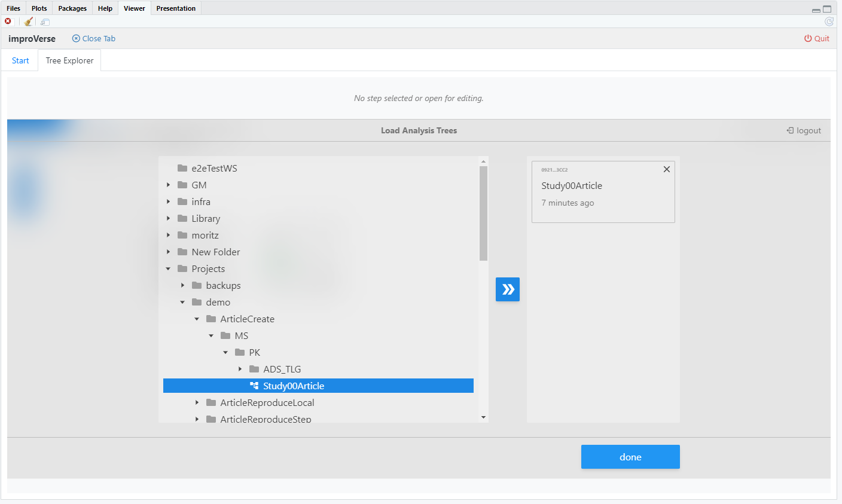This screenshot has width=842, height=504.
Task: Click the show in new window icon
Action: click(x=45, y=22)
